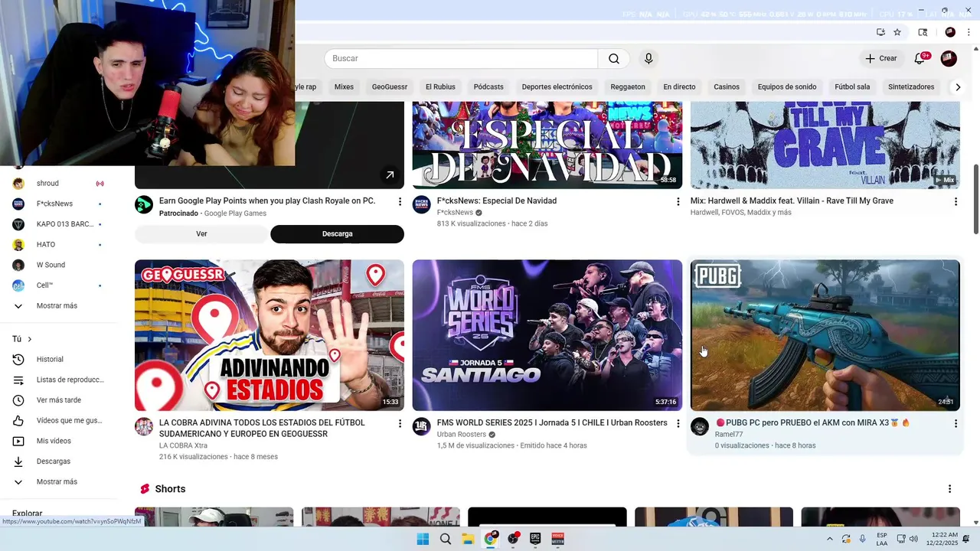Click LA COBRA Xtra channel avatar

144,426
